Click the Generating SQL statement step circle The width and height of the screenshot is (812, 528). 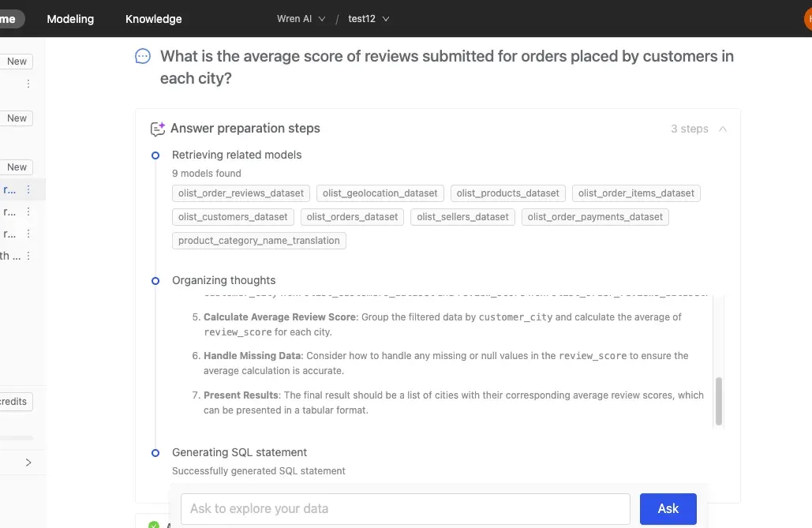point(155,452)
